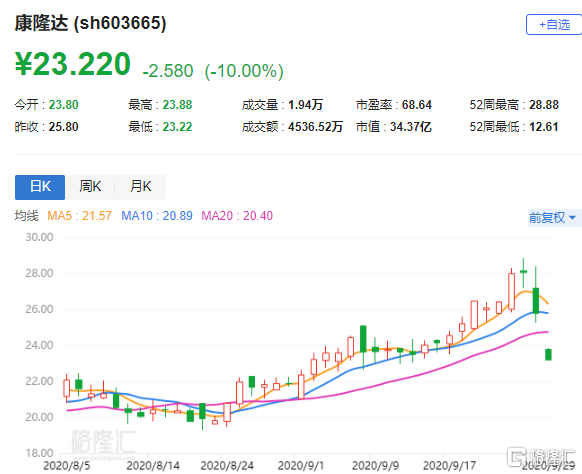Click the 24.00 price axis label
Screen dimensions: 582x474
click(39, 345)
